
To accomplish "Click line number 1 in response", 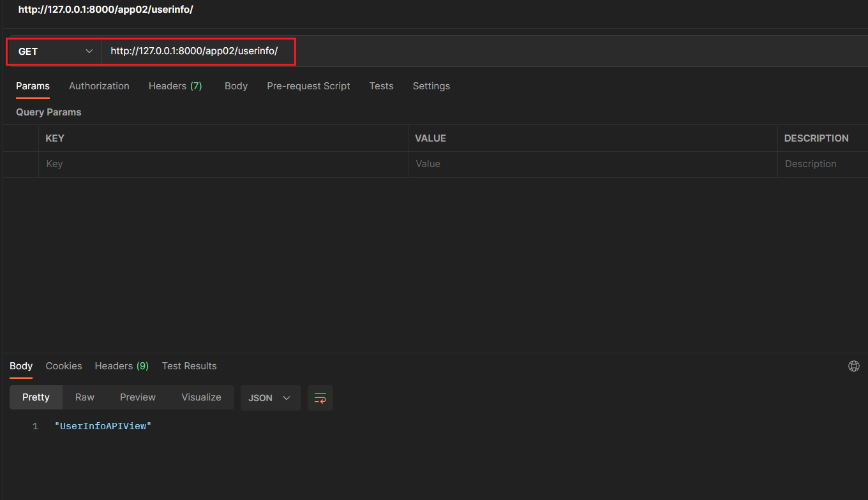I will [x=36, y=426].
